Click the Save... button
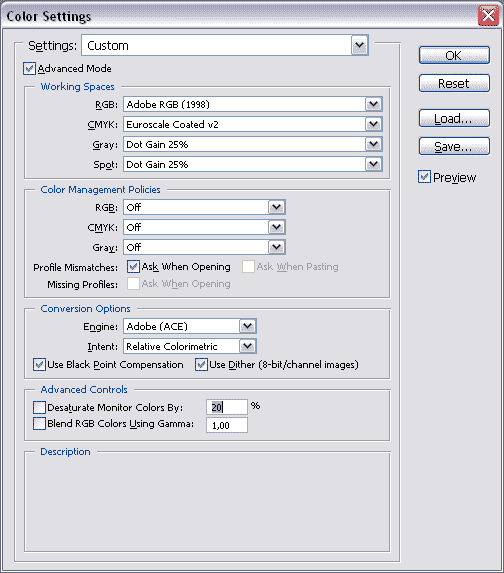 pyautogui.click(x=454, y=146)
